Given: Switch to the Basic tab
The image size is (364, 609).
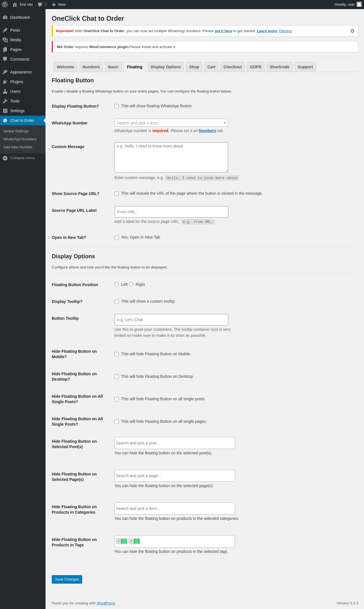Looking at the screenshot, I should [113, 67].
